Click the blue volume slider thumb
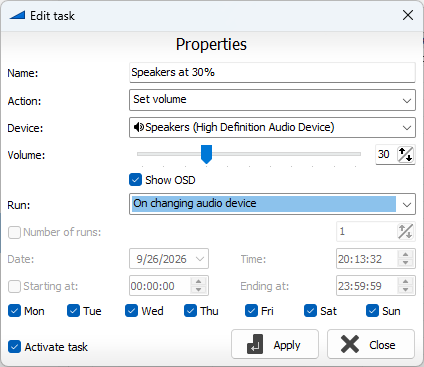 point(206,154)
